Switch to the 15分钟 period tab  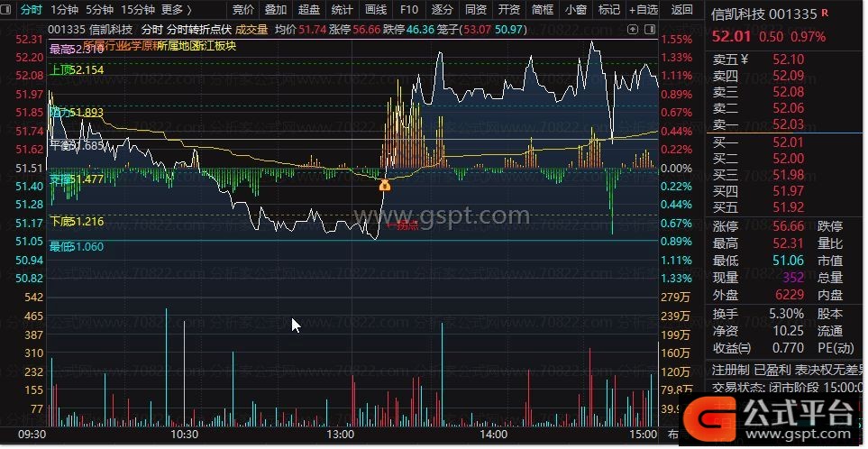(138, 10)
